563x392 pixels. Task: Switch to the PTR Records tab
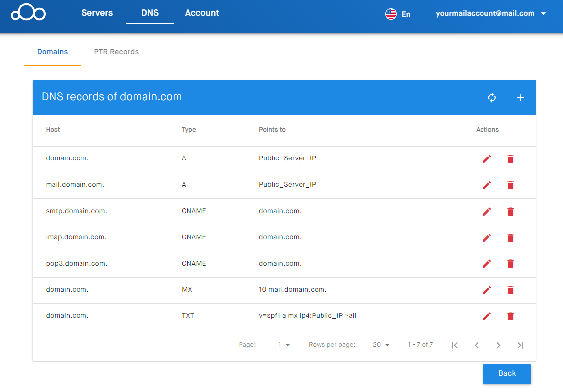coord(116,52)
